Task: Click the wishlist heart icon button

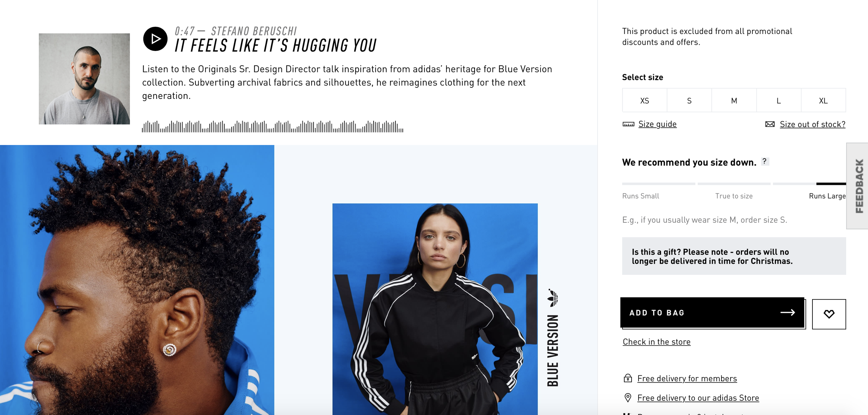Action: pos(829,314)
